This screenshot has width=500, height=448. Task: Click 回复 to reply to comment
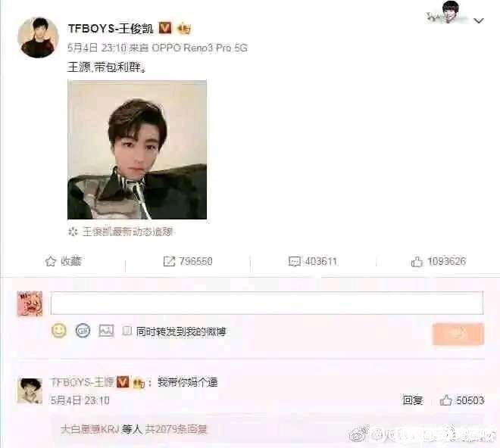[413, 400]
